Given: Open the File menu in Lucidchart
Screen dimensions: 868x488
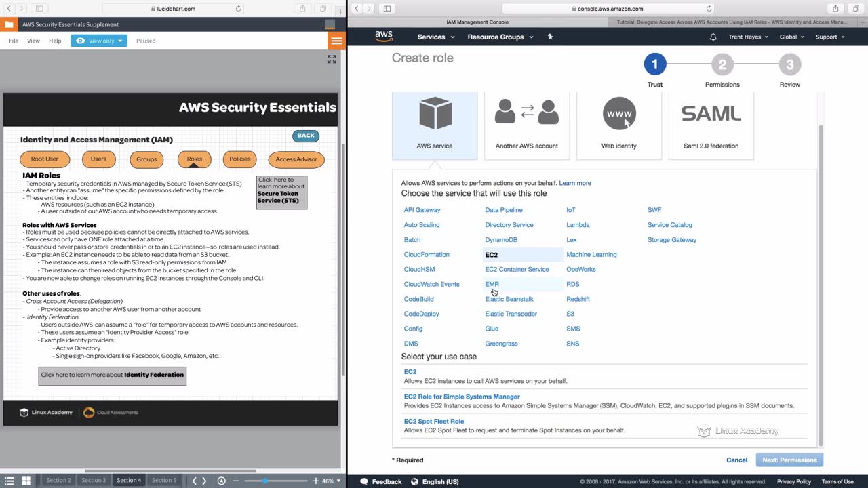Looking at the screenshot, I should coord(14,41).
